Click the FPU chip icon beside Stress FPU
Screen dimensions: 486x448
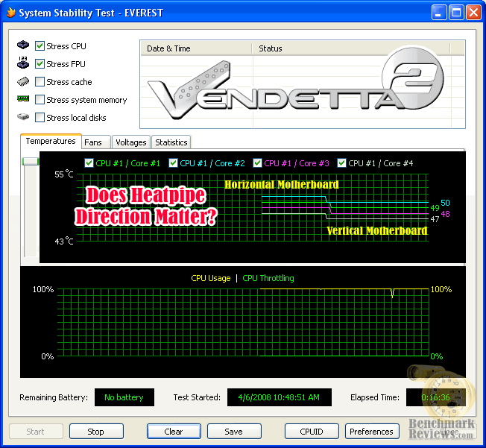(23, 63)
